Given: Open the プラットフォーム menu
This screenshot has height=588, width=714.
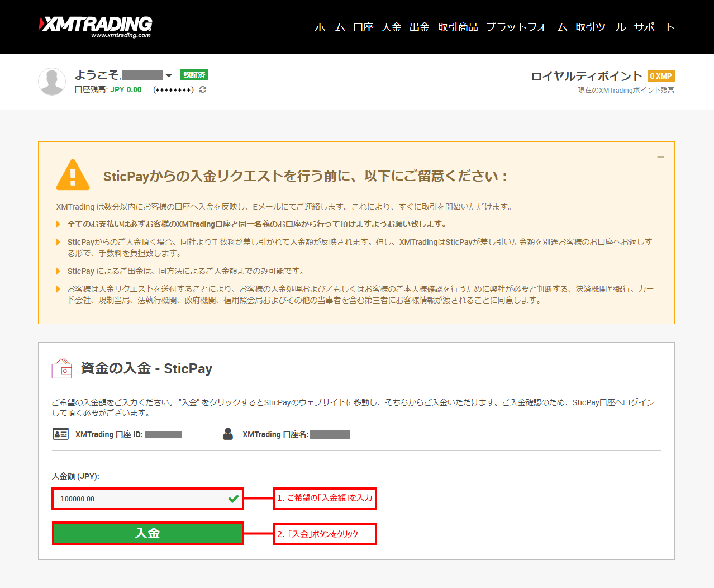Looking at the screenshot, I should click(526, 27).
